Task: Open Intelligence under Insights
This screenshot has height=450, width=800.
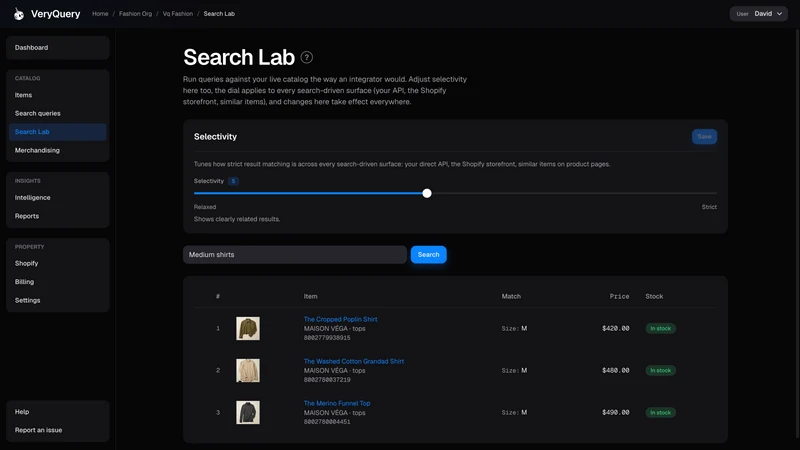Action: [x=58, y=197]
